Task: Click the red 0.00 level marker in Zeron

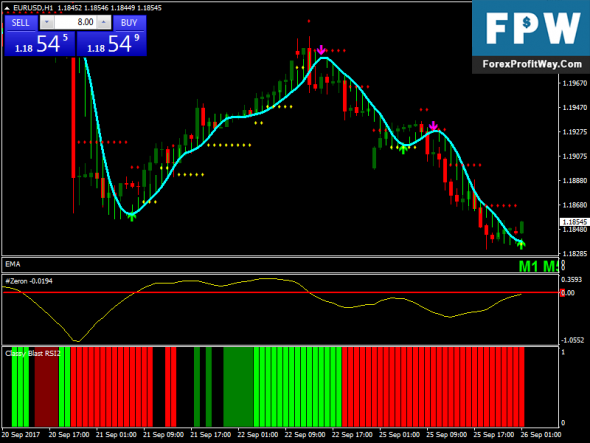Action: pos(563,292)
